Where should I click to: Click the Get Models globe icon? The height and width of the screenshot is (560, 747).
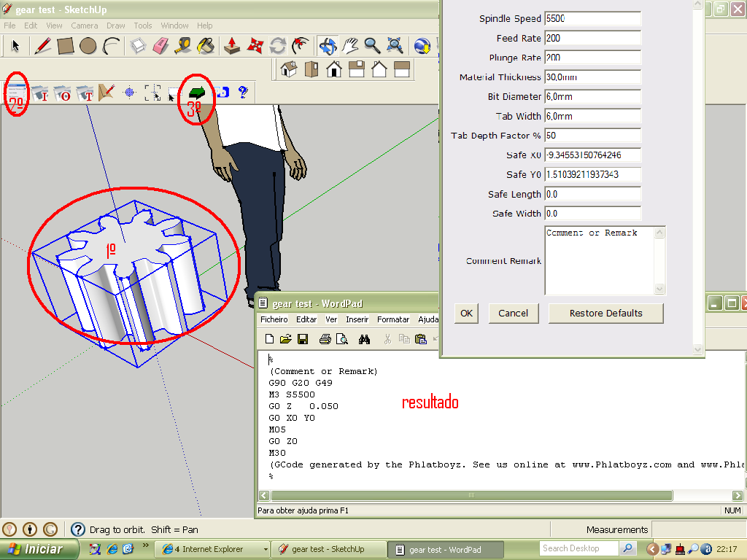click(422, 46)
